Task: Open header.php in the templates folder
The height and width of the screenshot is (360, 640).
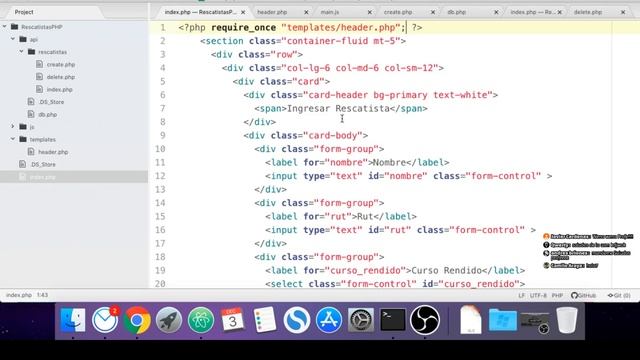Action: pyautogui.click(x=53, y=152)
